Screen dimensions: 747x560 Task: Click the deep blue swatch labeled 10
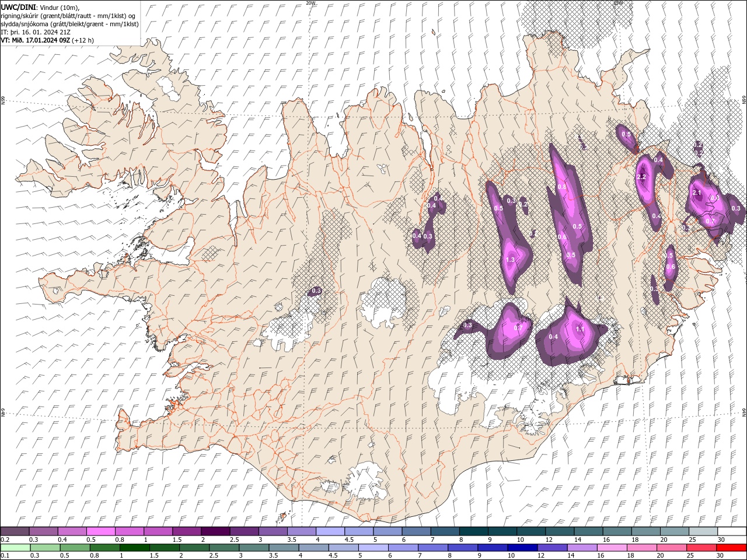[x=522, y=548]
